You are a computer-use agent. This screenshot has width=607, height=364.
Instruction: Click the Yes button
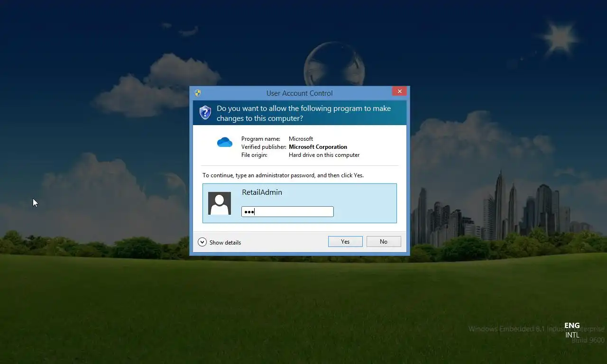(x=345, y=242)
